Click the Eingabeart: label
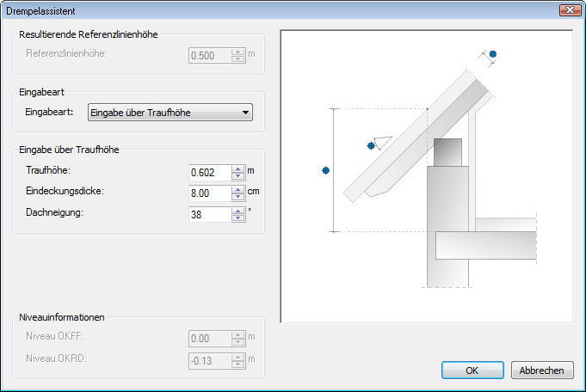The width and height of the screenshot is (586, 392). point(49,112)
